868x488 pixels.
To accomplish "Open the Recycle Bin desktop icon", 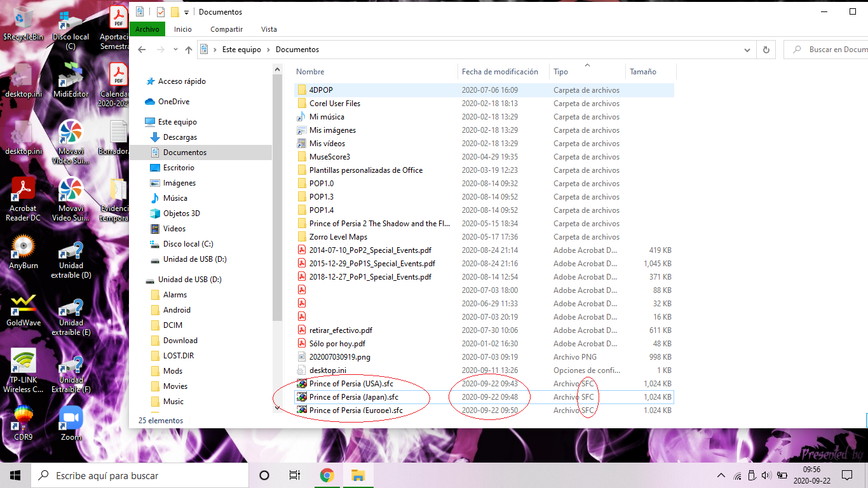I will point(23,24).
